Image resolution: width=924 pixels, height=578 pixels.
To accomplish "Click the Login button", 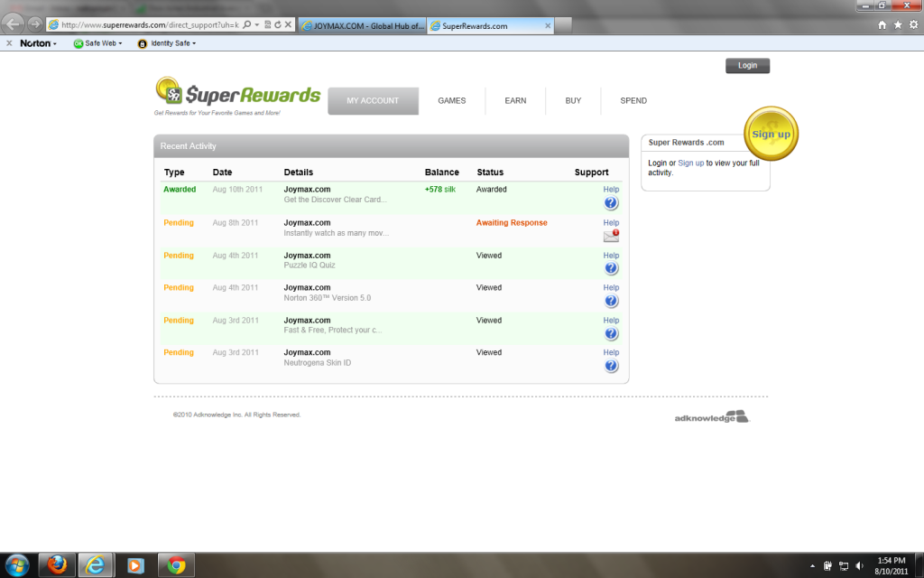I will [x=747, y=65].
